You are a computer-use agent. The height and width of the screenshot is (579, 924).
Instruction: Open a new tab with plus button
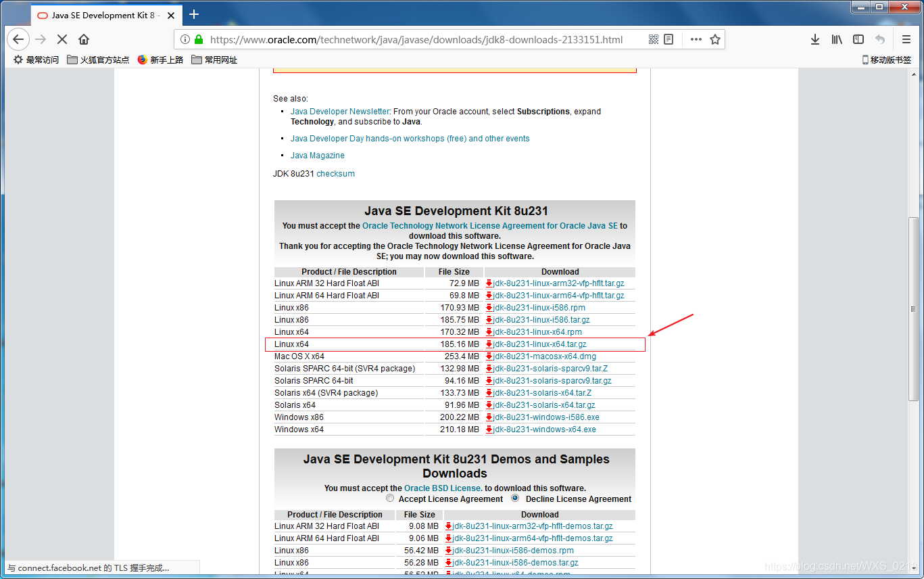pyautogui.click(x=194, y=14)
